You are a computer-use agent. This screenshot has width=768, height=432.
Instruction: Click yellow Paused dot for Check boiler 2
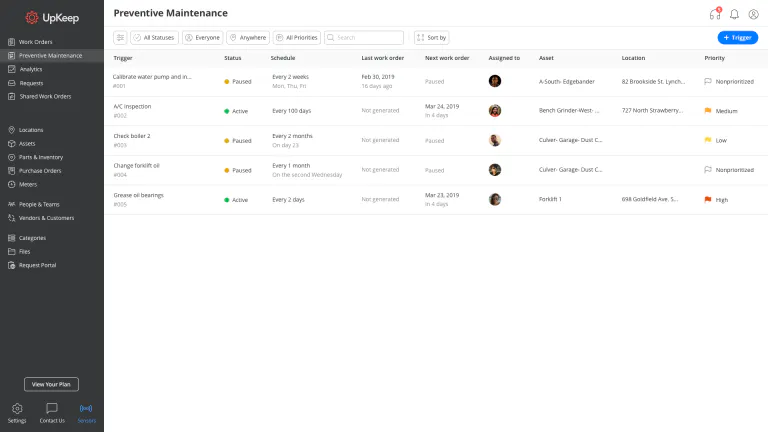(226, 141)
